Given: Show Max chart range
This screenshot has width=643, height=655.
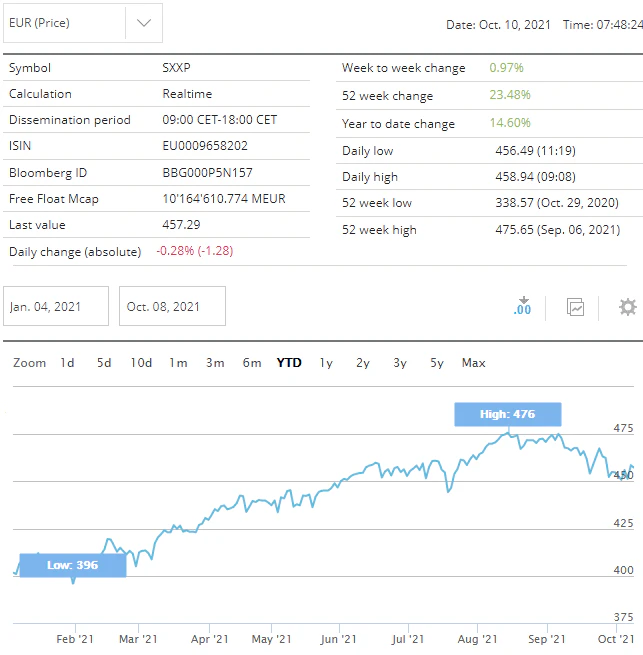Looking at the screenshot, I should pyautogui.click(x=473, y=363).
